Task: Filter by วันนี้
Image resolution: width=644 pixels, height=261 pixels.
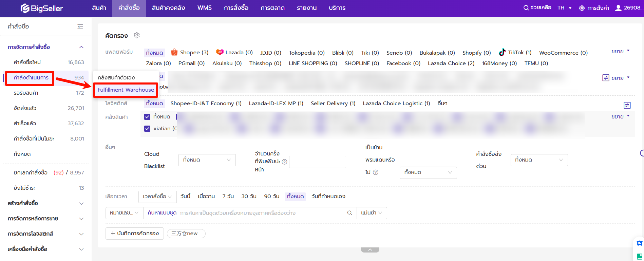Action: click(185, 197)
